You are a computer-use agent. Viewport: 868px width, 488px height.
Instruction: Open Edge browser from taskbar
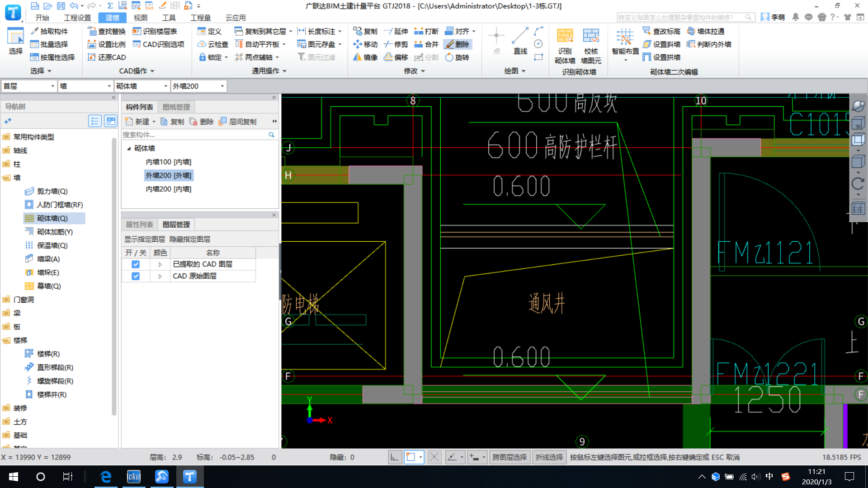[106, 477]
